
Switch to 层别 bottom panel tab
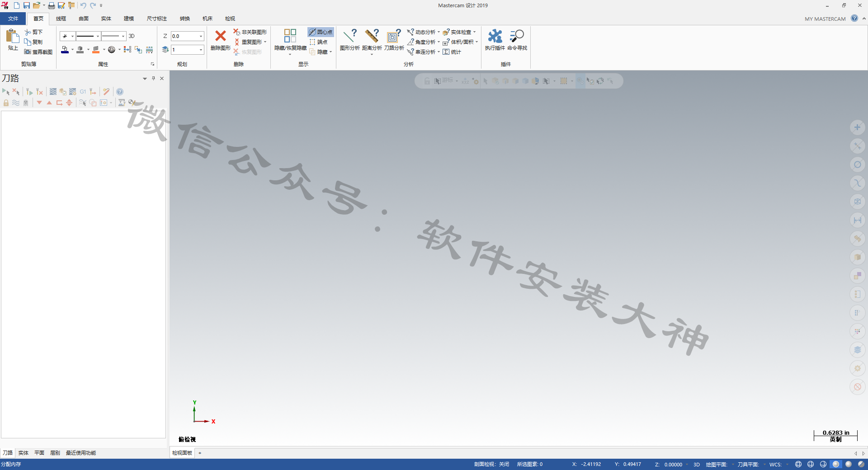tap(55, 453)
